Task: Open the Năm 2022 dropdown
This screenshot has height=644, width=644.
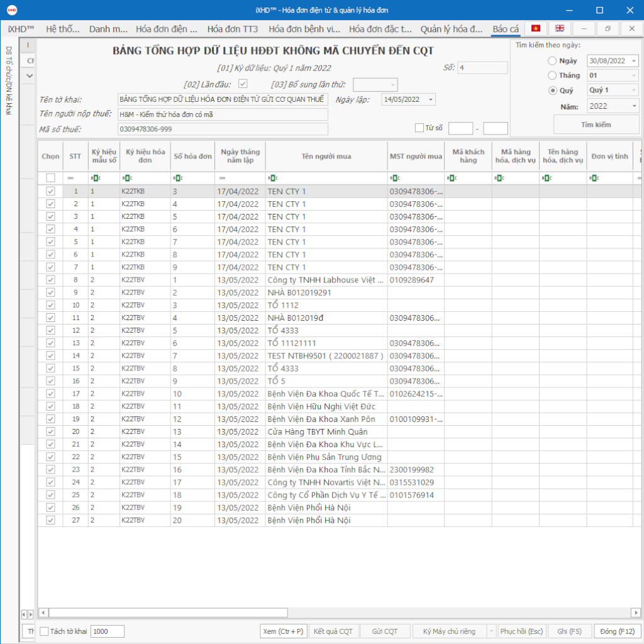Action: (x=633, y=106)
